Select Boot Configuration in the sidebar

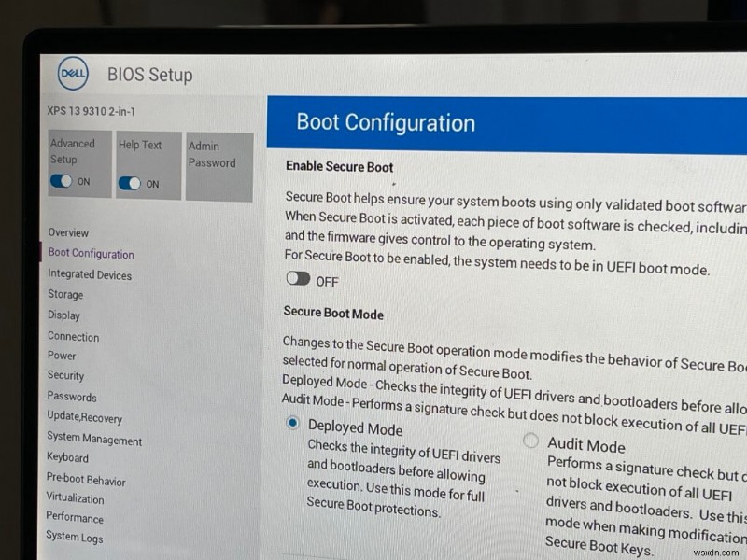pos(91,253)
